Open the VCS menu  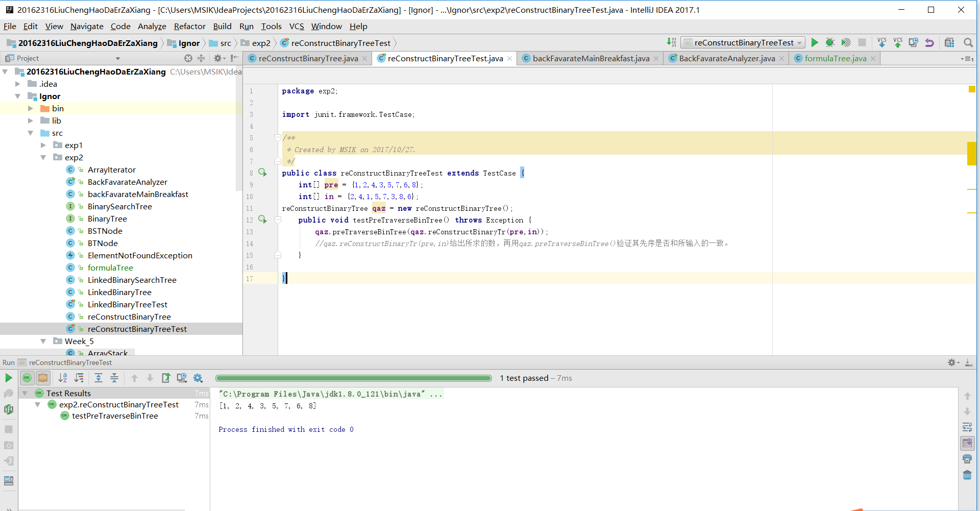[297, 26]
